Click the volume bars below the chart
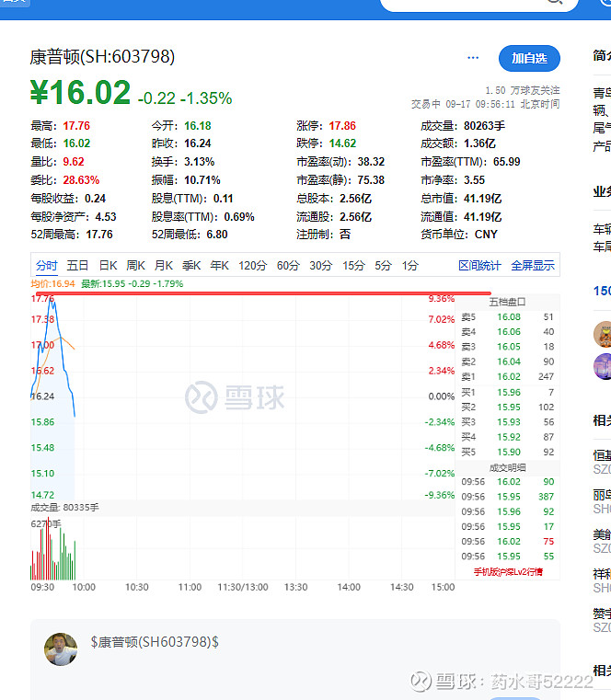The image size is (611, 700). coord(52,551)
